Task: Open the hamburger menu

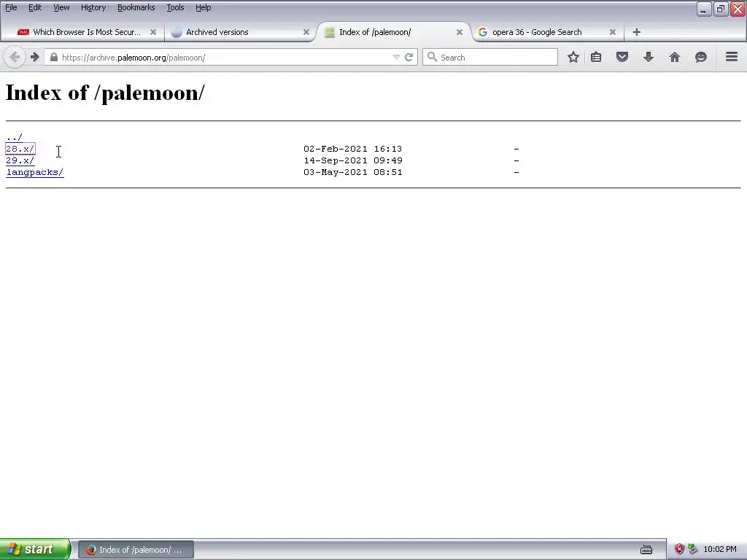Action: tap(732, 57)
